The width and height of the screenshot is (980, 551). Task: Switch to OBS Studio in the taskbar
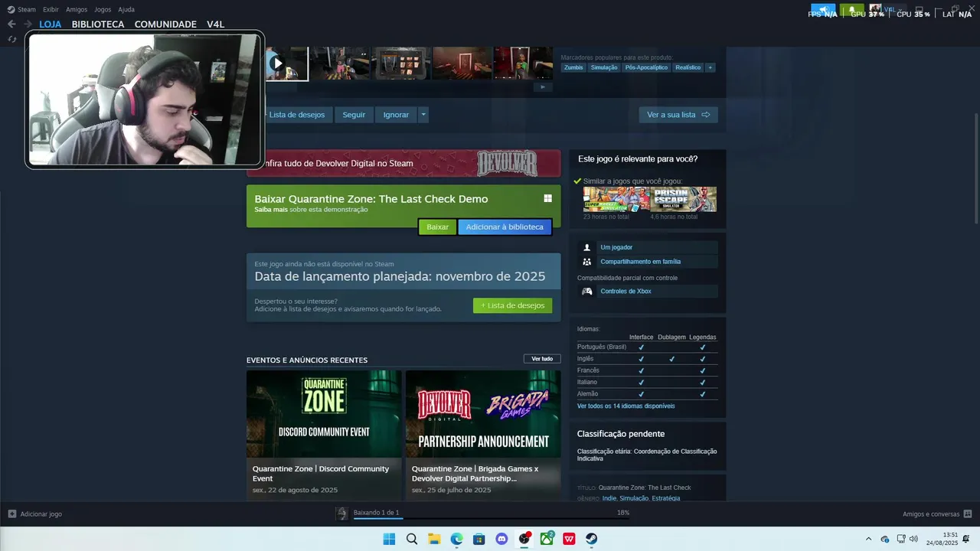coord(524,539)
